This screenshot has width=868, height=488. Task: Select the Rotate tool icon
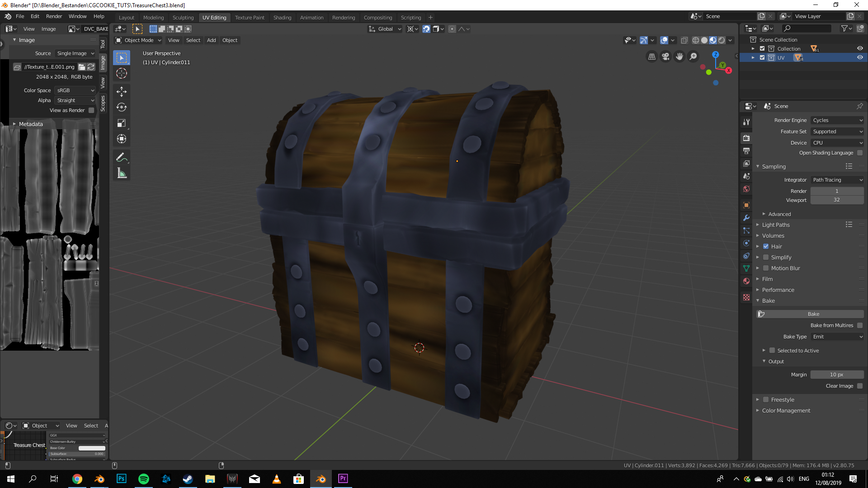[x=121, y=108]
